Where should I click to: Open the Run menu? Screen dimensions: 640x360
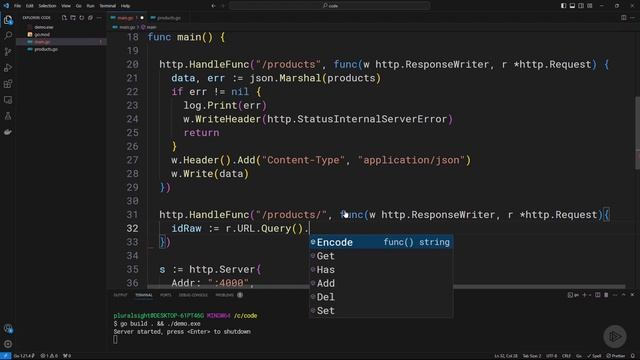pyautogui.click(x=90, y=6)
